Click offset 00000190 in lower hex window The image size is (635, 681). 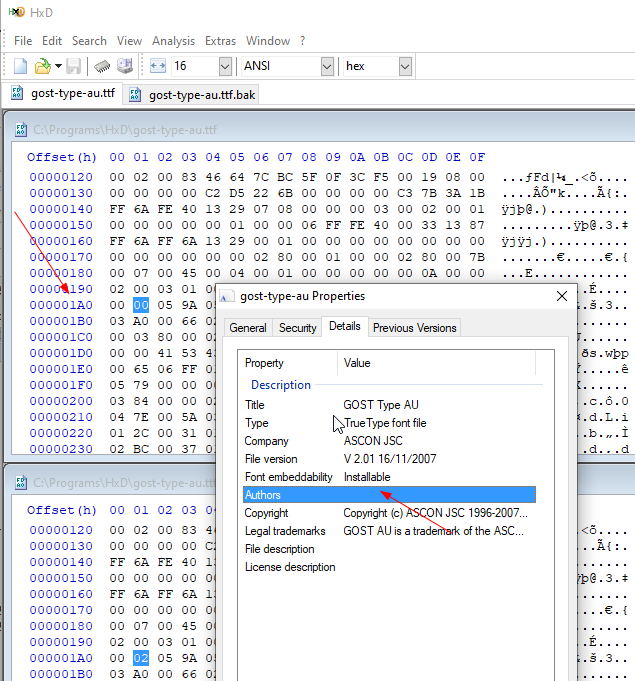pos(61,642)
